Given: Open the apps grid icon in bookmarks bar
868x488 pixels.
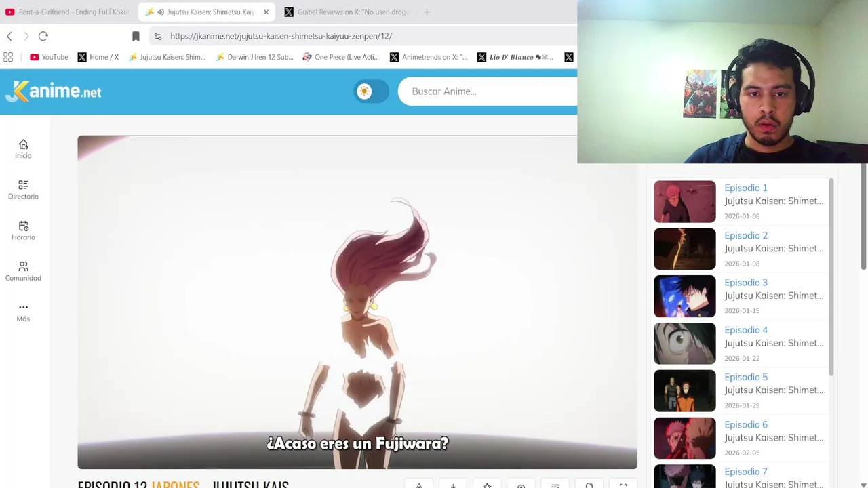Looking at the screenshot, I should [8, 57].
